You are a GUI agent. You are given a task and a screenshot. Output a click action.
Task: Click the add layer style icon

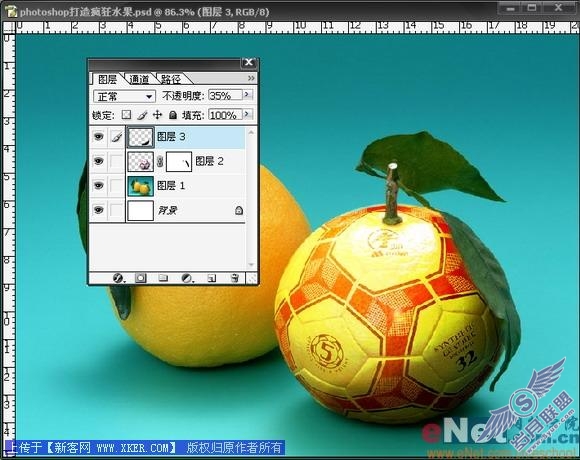click(x=118, y=278)
